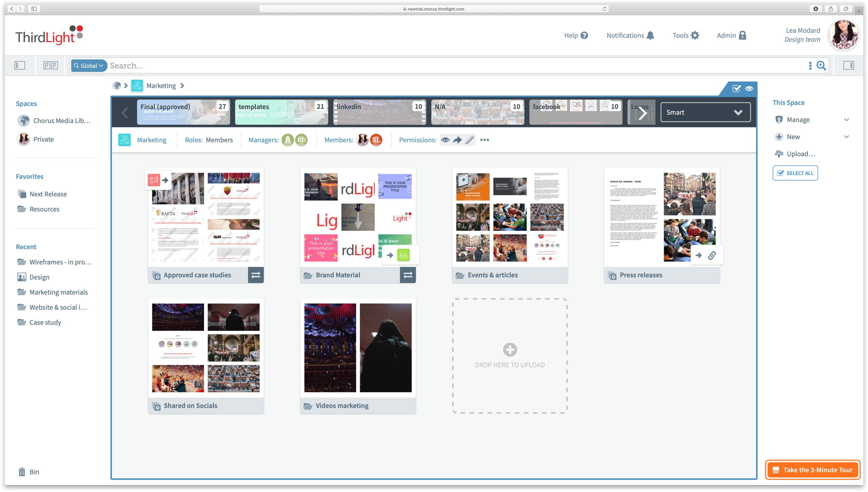Toggle the left sidebar panel
This screenshot has height=492, width=868.
tap(19, 65)
